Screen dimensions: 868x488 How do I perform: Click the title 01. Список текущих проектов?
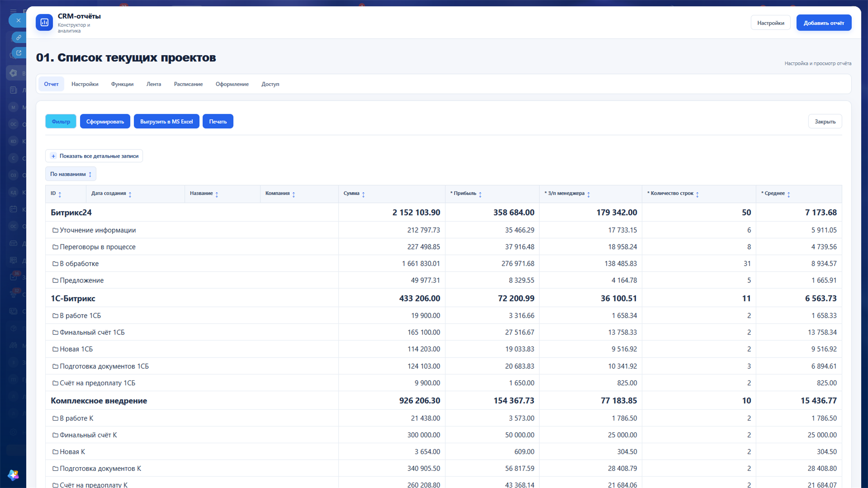coord(126,58)
